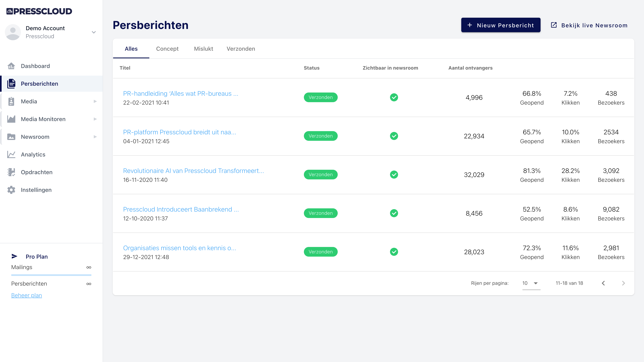
Task: Expand the Demo Account dropdown chevron
Action: (x=94, y=32)
